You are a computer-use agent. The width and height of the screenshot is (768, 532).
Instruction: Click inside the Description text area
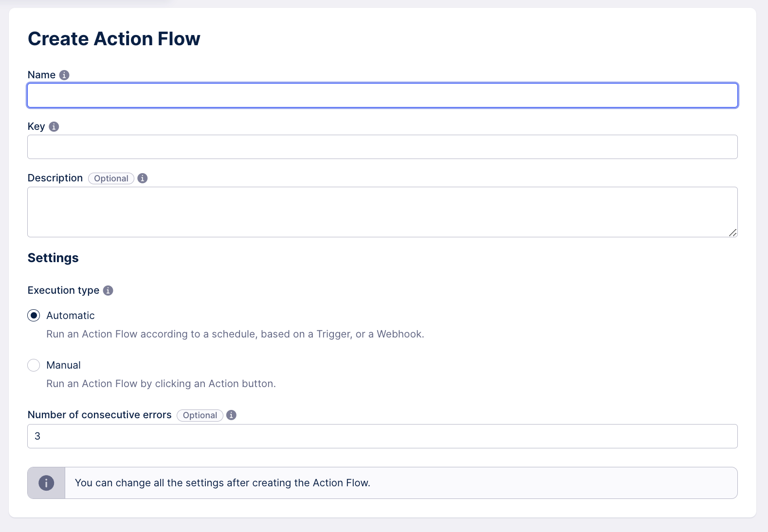[383, 212]
